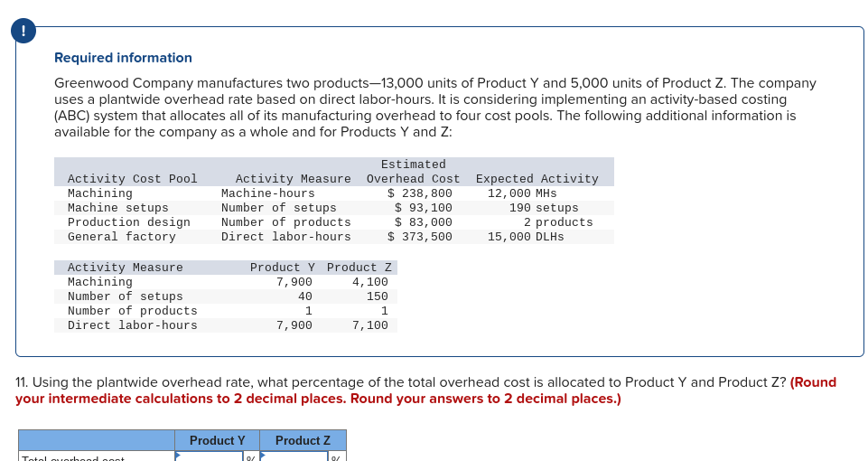Click Product Z setups value 150
Image resolution: width=868 pixels, height=461 pixels.
point(378,296)
